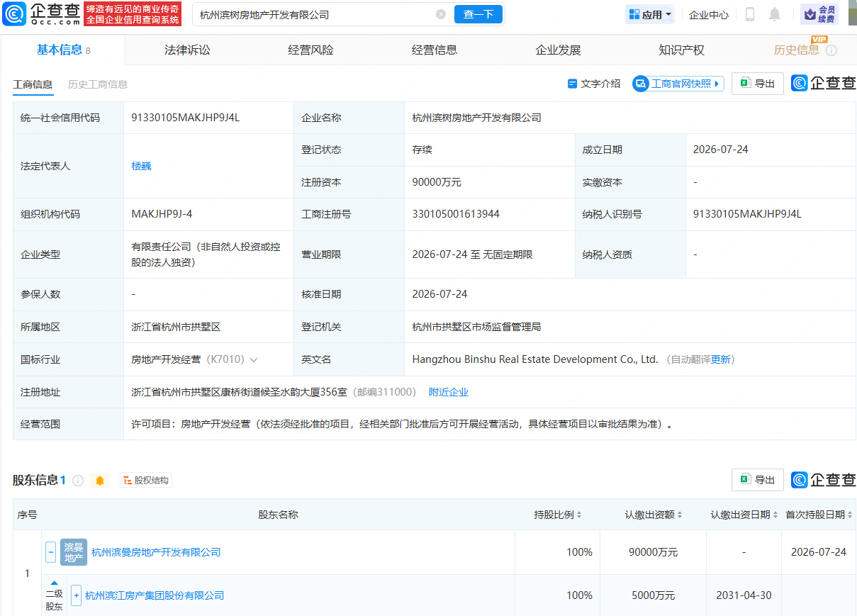Click the 查一下 search button
857x616 pixels.
point(478,14)
